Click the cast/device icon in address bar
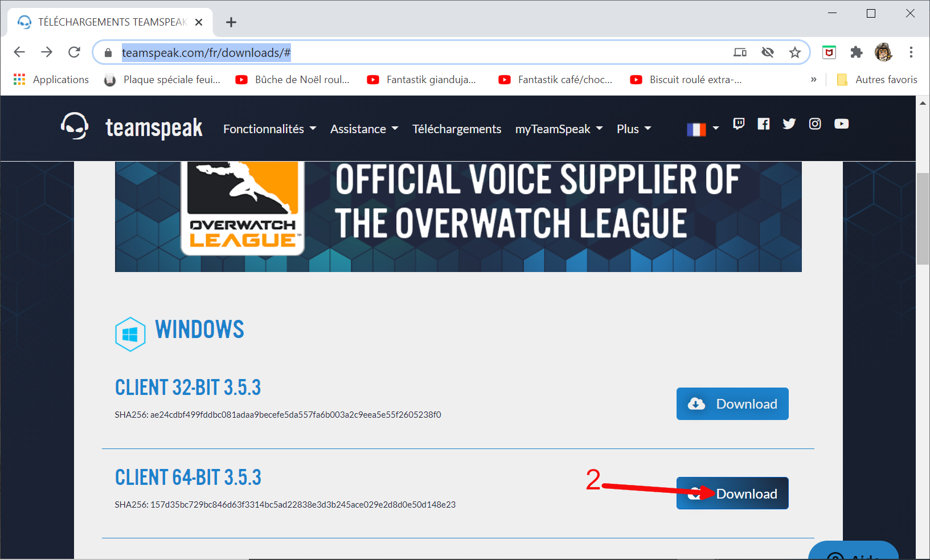The image size is (930, 560). point(740,52)
